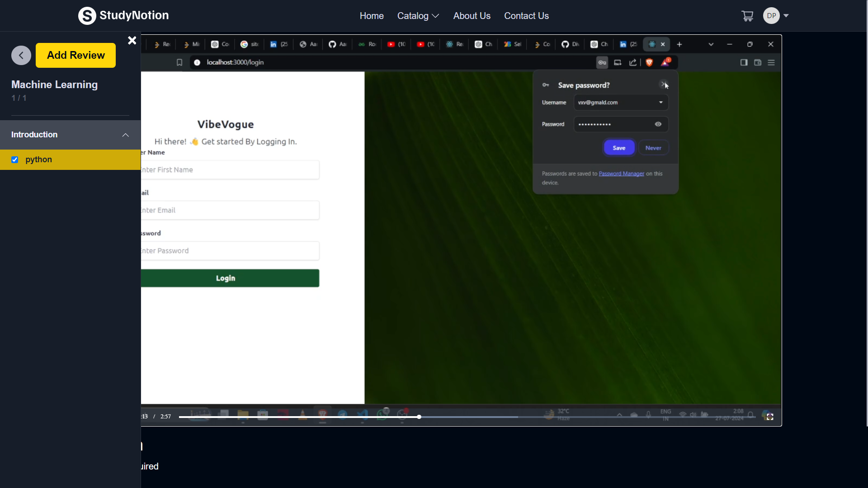Image resolution: width=868 pixels, height=488 pixels.
Task: Uncheck the python lecture checkbox
Action: coord(15,160)
